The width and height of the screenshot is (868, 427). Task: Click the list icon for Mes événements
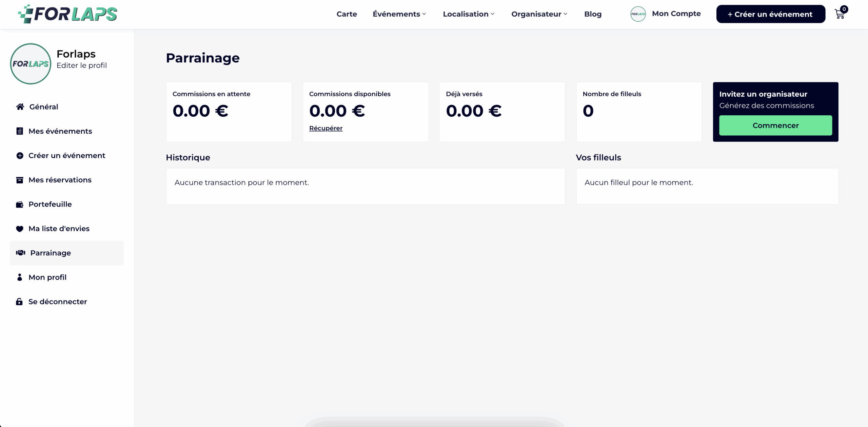click(20, 131)
